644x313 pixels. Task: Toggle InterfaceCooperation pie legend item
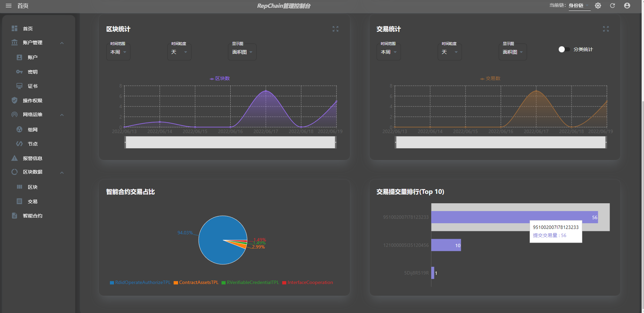click(308, 283)
